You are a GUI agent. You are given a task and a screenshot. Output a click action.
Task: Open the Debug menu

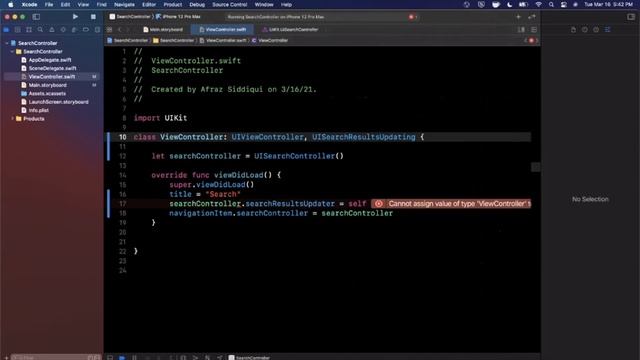197,4
